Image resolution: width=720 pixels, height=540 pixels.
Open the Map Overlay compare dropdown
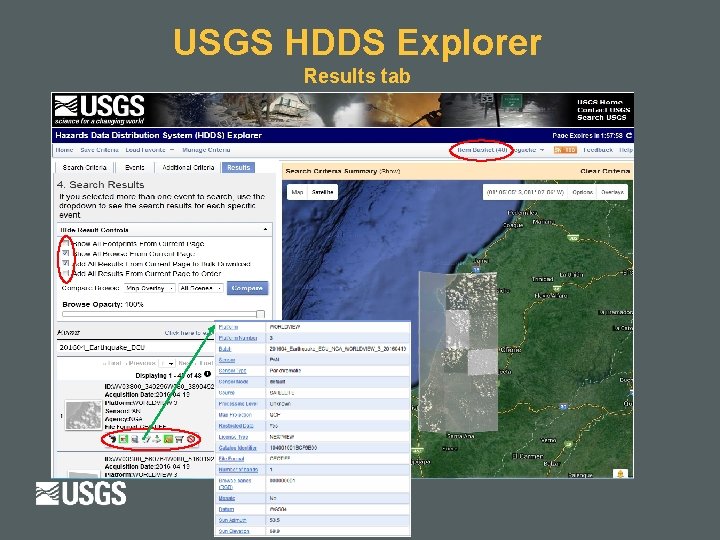tap(150, 288)
